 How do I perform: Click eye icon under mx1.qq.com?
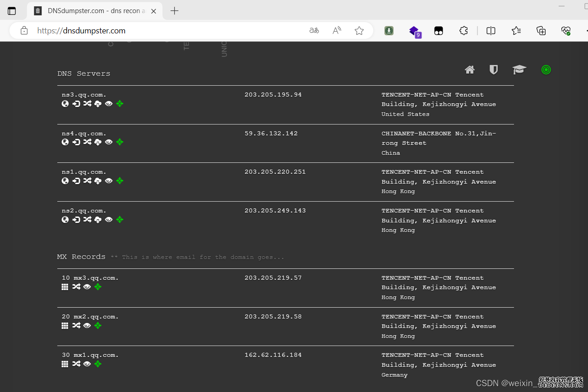tap(87, 364)
